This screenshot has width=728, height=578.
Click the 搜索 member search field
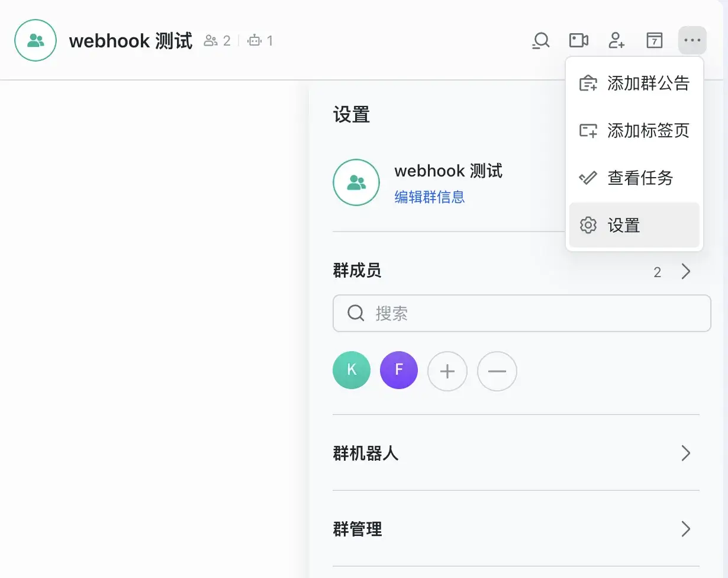[x=521, y=313]
